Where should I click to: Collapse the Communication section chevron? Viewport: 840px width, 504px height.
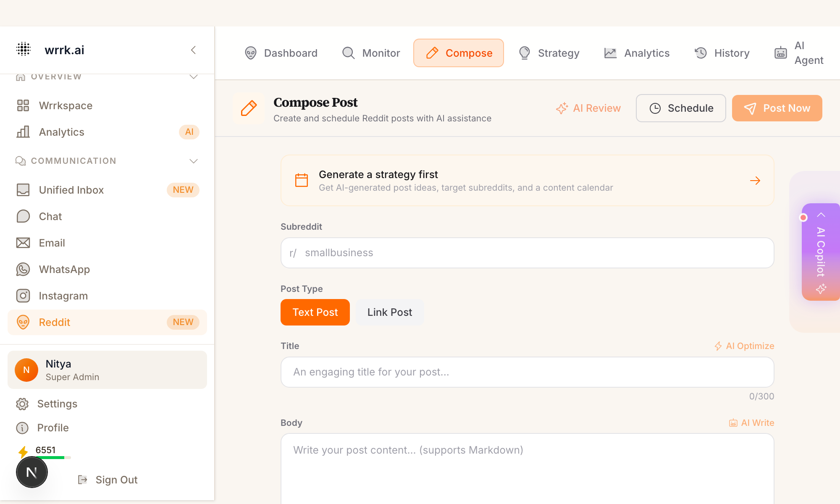[x=193, y=161]
